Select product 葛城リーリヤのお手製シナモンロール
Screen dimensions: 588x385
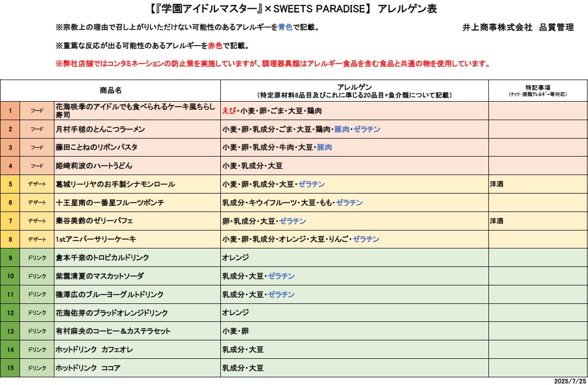137,184
